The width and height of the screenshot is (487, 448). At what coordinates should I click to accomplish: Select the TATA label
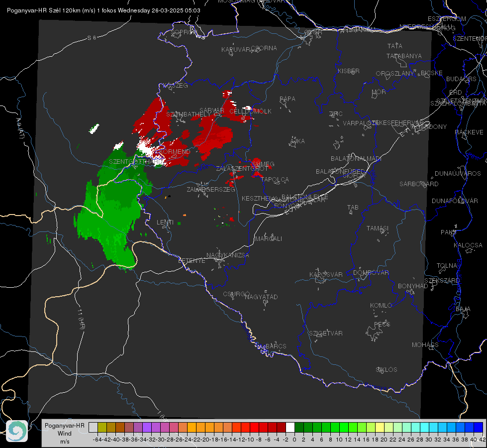tap(395, 46)
